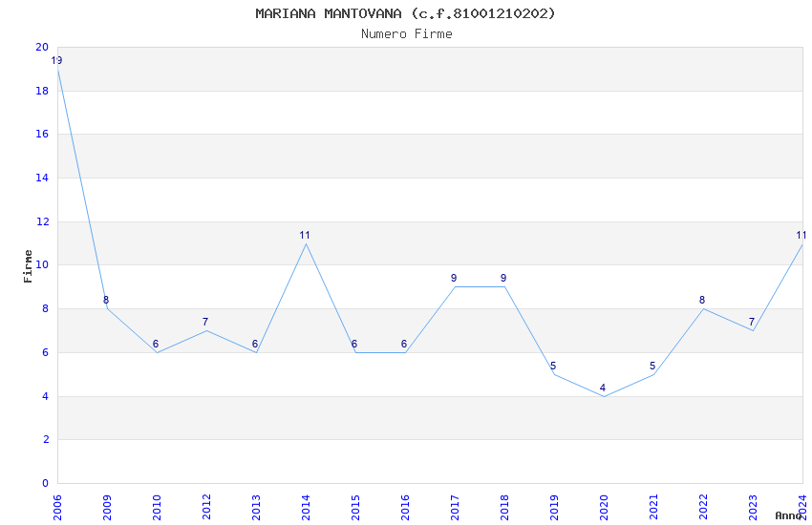Click x-axis year label 2009
The height and width of the screenshot is (525, 812).
click(x=107, y=507)
